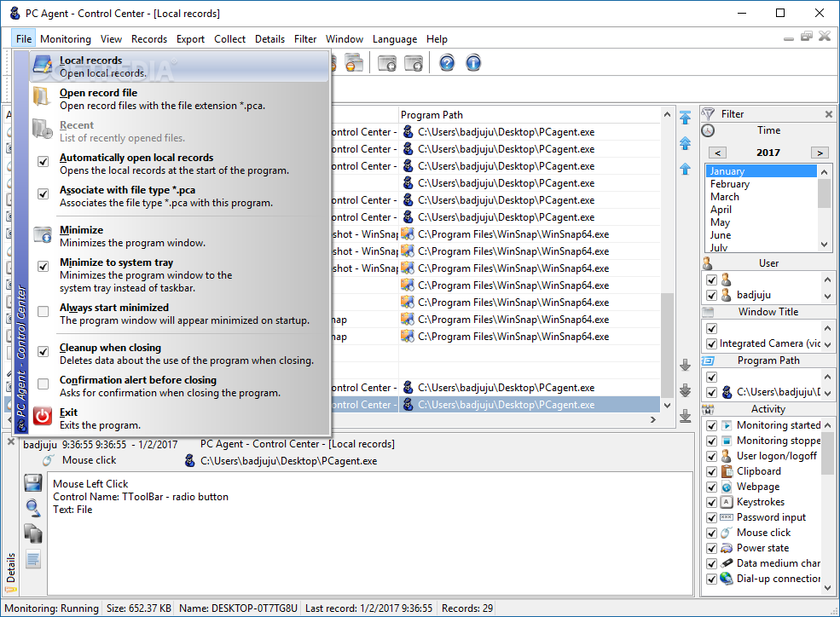Uncheck Cleanup when closing option

(43, 352)
